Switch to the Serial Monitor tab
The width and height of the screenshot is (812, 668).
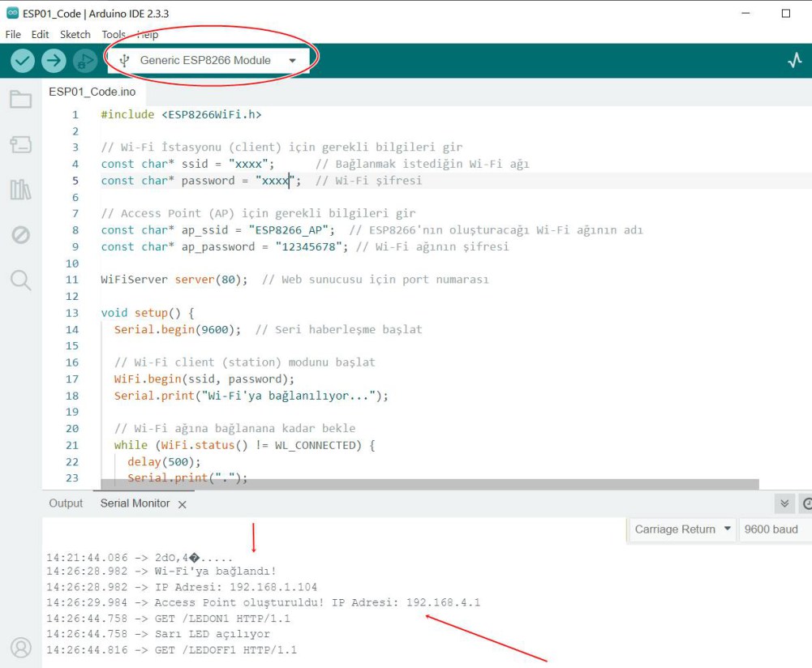[x=135, y=503]
